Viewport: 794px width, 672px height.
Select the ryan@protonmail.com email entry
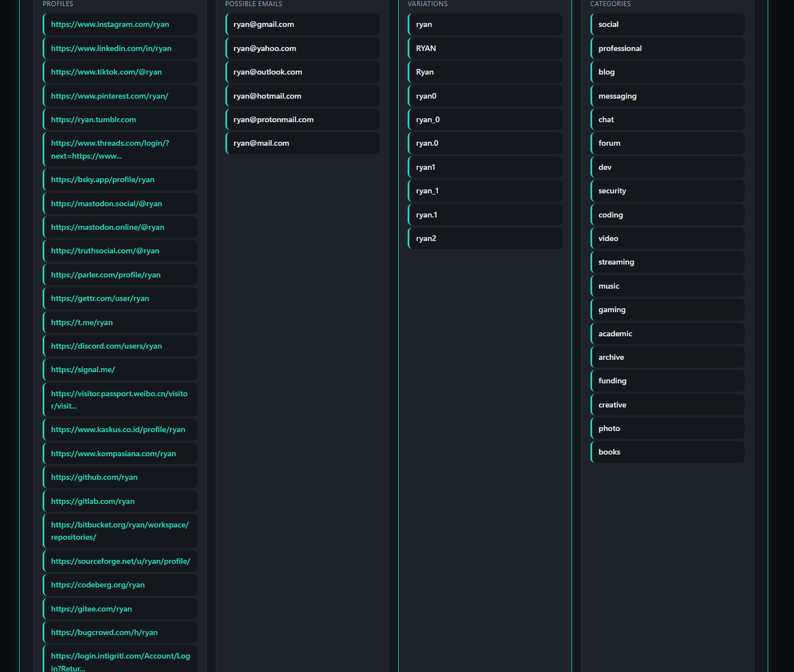point(274,120)
